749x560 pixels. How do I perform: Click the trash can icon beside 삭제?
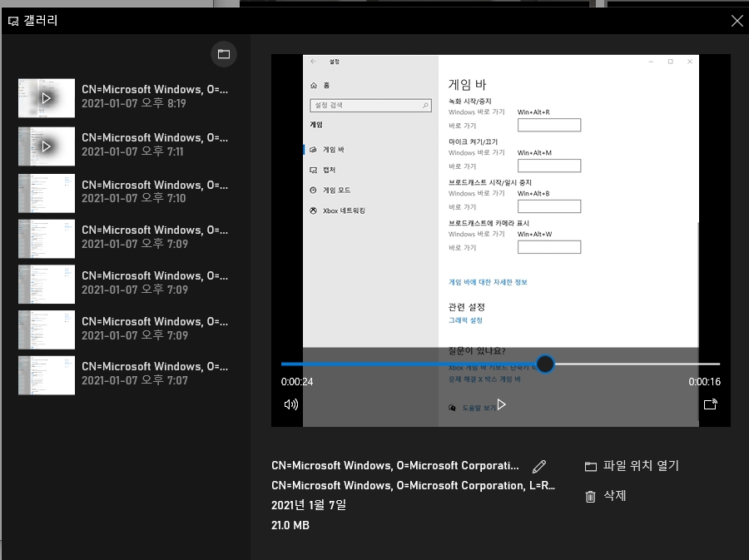(590, 497)
